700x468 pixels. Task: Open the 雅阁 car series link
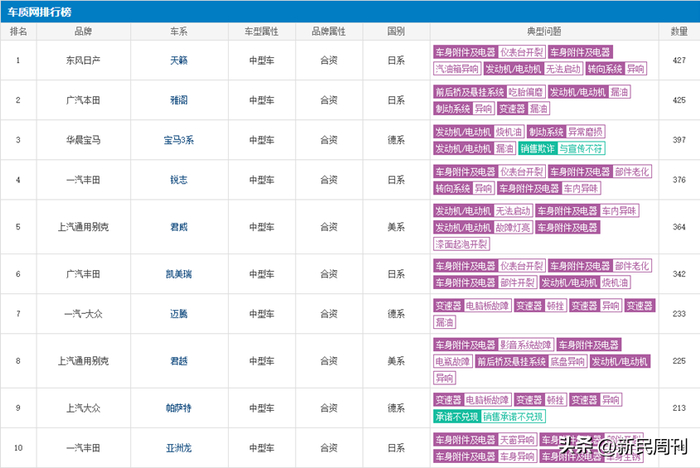tap(179, 100)
